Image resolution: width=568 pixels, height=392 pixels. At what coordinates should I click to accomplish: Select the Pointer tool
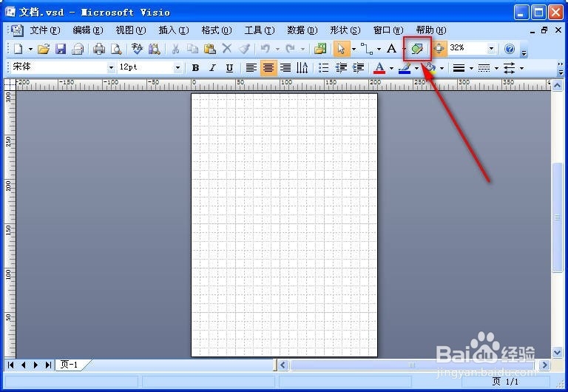(341, 49)
